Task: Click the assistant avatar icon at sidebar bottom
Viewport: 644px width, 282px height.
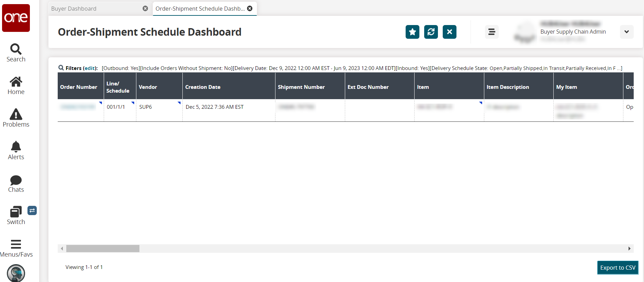Action: [x=16, y=273]
